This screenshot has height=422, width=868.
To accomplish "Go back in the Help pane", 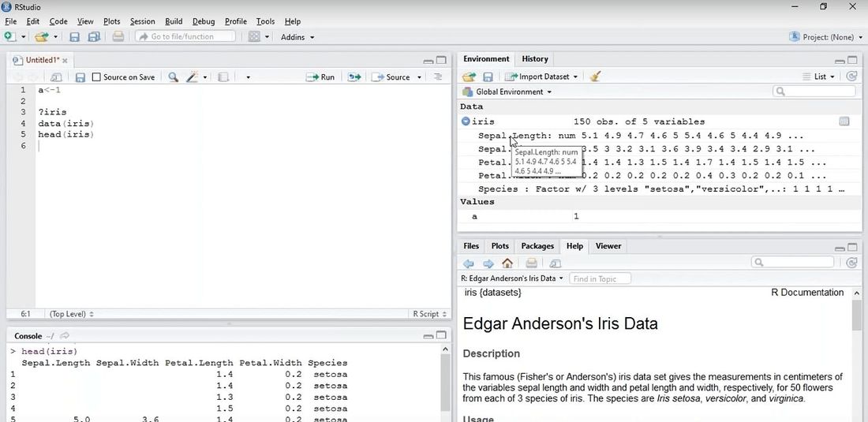I will point(469,263).
